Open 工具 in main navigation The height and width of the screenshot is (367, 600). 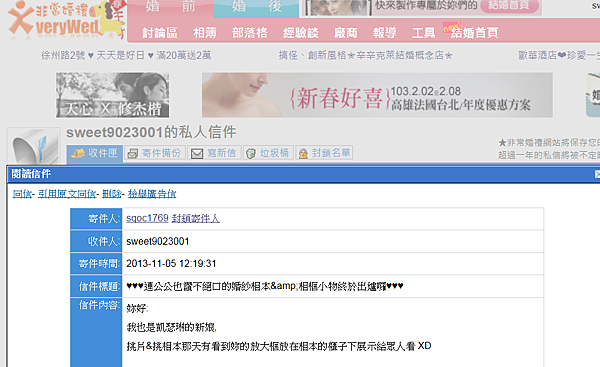pyautogui.click(x=424, y=33)
